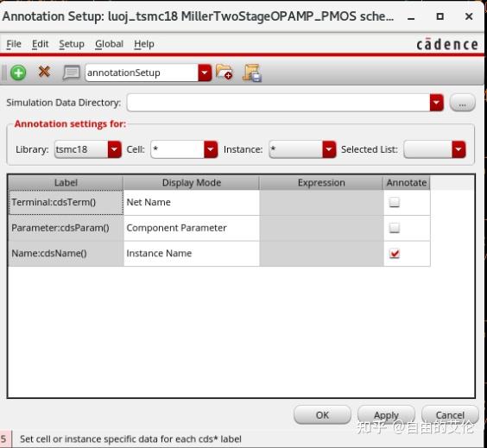This screenshot has width=487, height=448.
Task: Click the green add annotation setup icon
Action: click(18, 73)
